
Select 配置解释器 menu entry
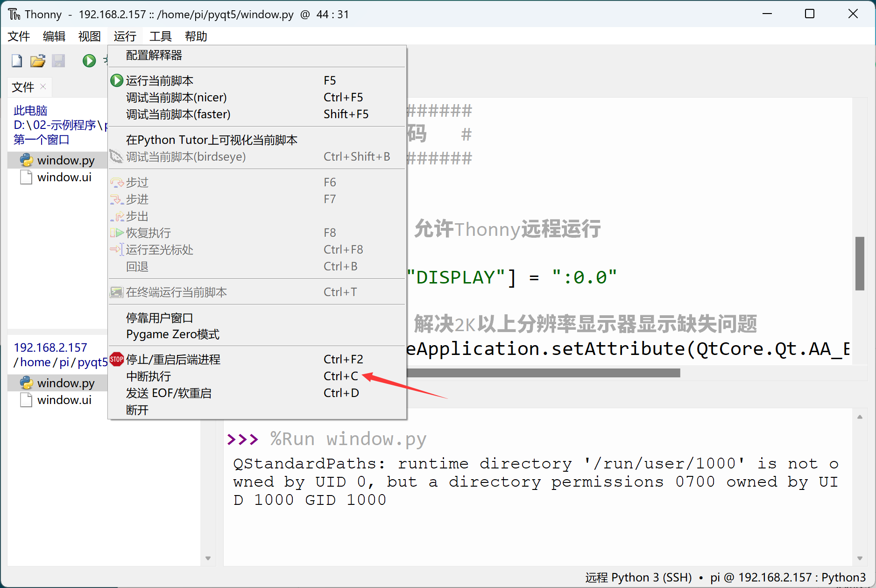(257, 56)
